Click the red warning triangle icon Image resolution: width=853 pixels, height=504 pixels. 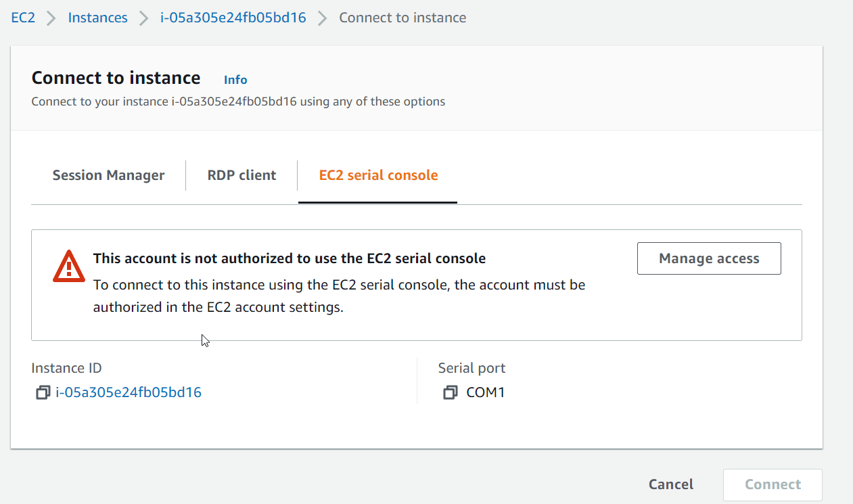coord(68,266)
